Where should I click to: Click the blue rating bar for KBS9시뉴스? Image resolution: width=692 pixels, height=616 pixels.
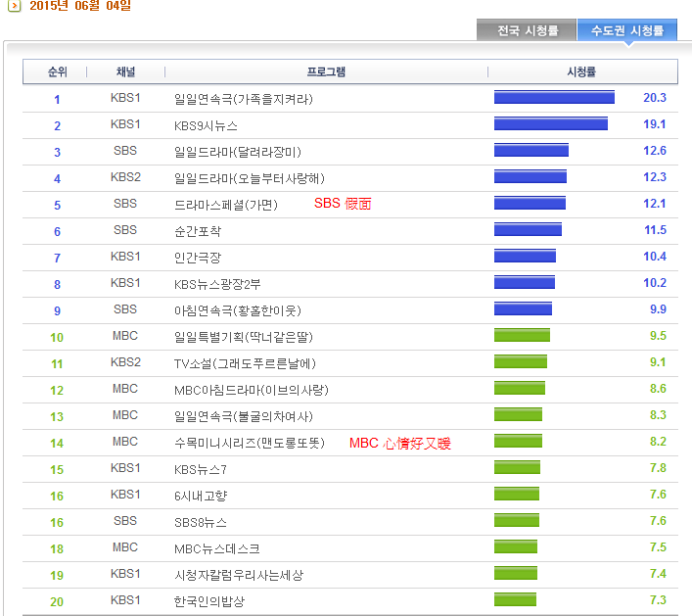click(551, 123)
